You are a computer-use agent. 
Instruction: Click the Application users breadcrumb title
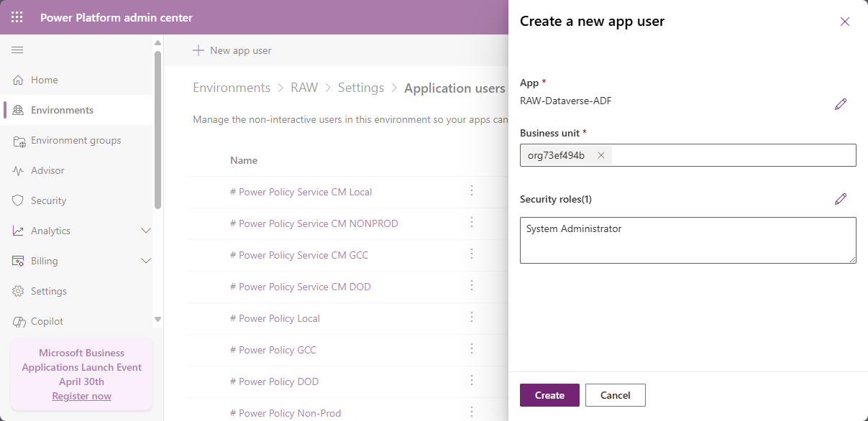pos(455,88)
